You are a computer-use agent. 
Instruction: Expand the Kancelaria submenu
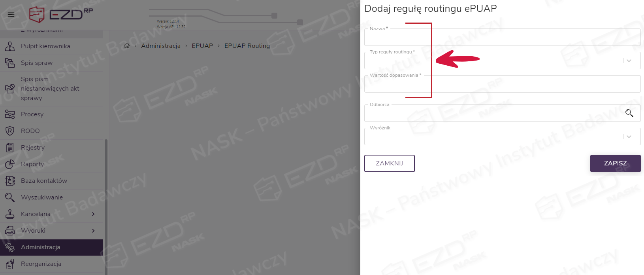click(x=93, y=214)
